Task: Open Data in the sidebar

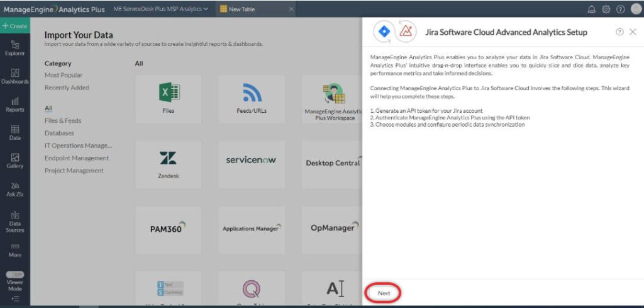Action: coord(15,133)
